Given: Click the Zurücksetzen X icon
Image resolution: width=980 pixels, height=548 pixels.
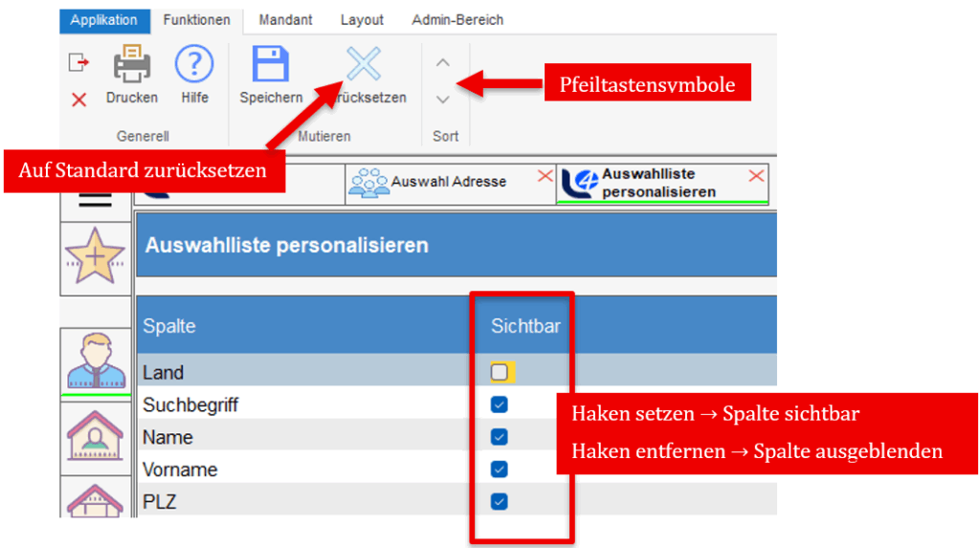Looking at the screenshot, I should click(x=364, y=66).
